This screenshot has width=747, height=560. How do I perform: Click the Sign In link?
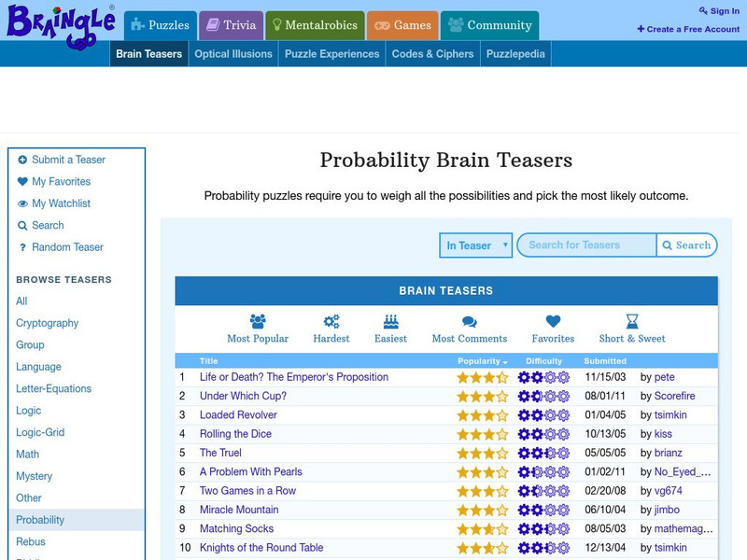718,11
